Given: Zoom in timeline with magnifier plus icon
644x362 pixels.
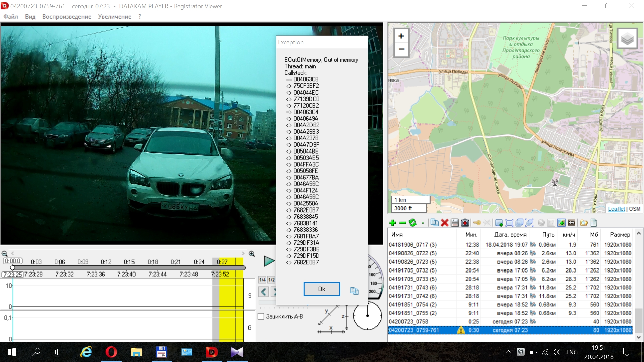Looking at the screenshot, I should coord(252,254).
